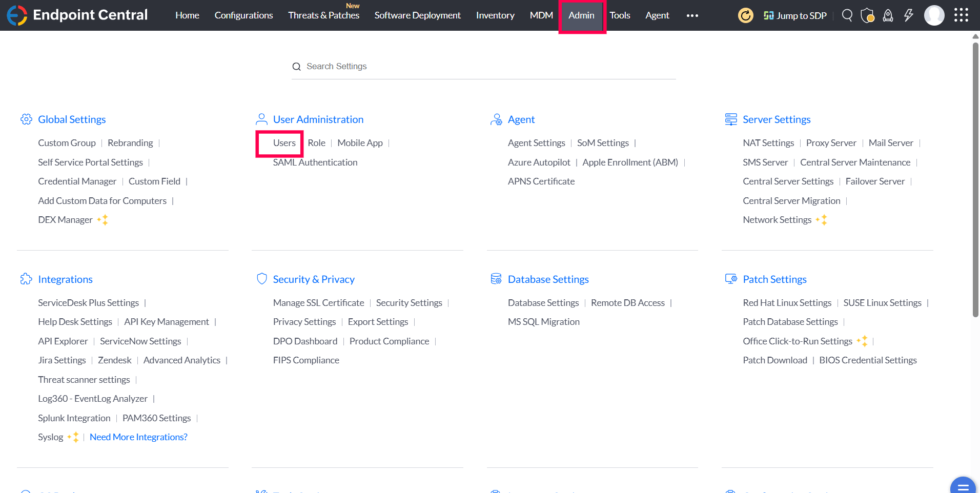Open the apps grid icon
980x493 pixels.
tap(961, 15)
